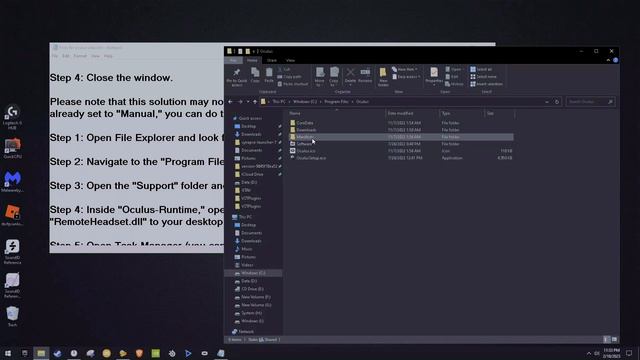This screenshot has height=360, width=640.
Task: Click Pin to Quick access in ribbon
Action: point(236,77)
